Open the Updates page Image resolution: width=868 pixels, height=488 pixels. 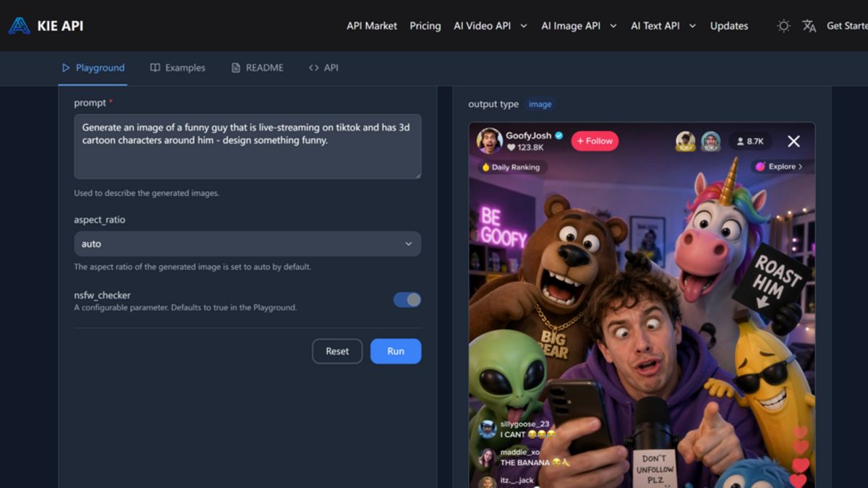pyautogui.click(x=729, y=25)
